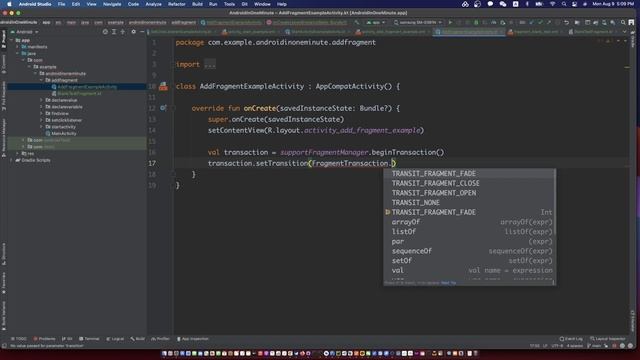Select AddFragmentExampleActivity in the Project tree

click(x=77, y=87)
